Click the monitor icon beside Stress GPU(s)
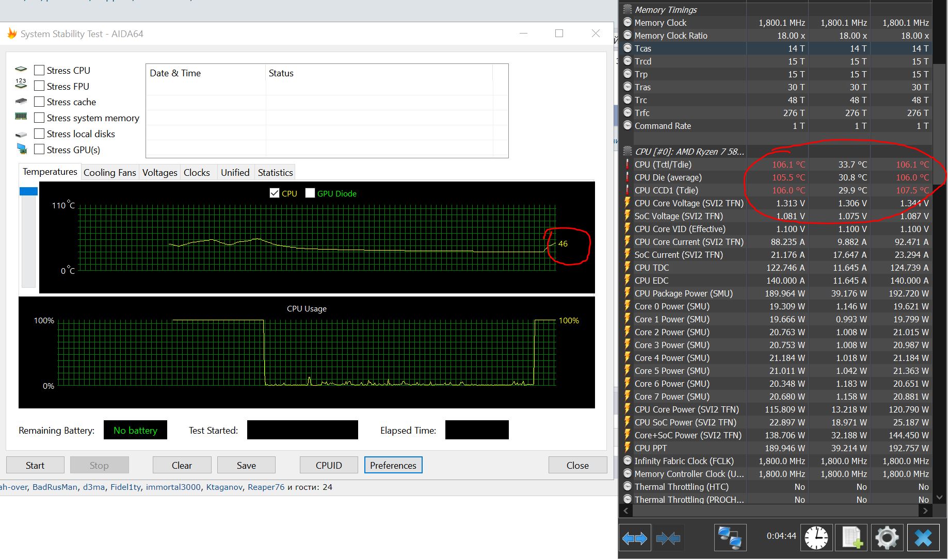The height and width of the screenshot is (560, 948). tap(21, 149)
